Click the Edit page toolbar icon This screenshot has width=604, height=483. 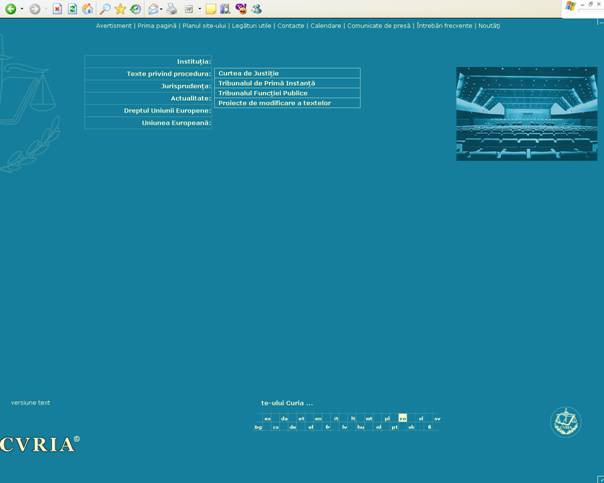coord(189,9)
